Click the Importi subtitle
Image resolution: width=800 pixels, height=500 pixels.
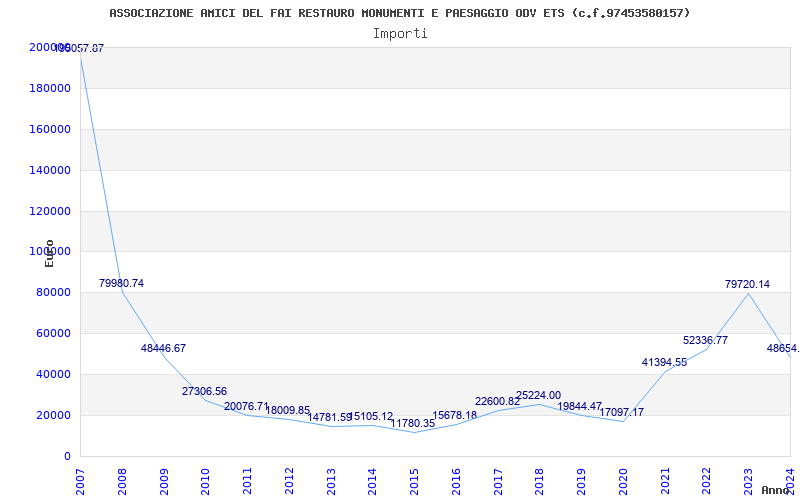pyautogui.click(x=400, y=34)
